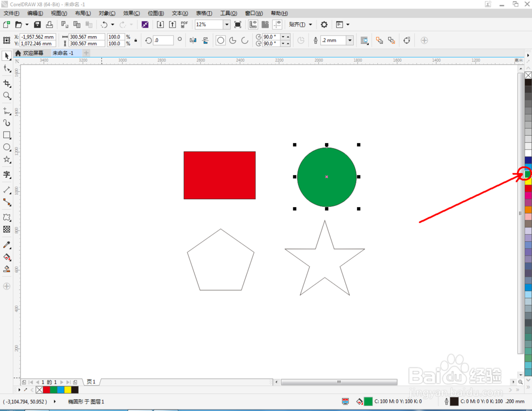Screen dimensions: 532x411
Task: Click the Import icon
Action: pos(160,24)
